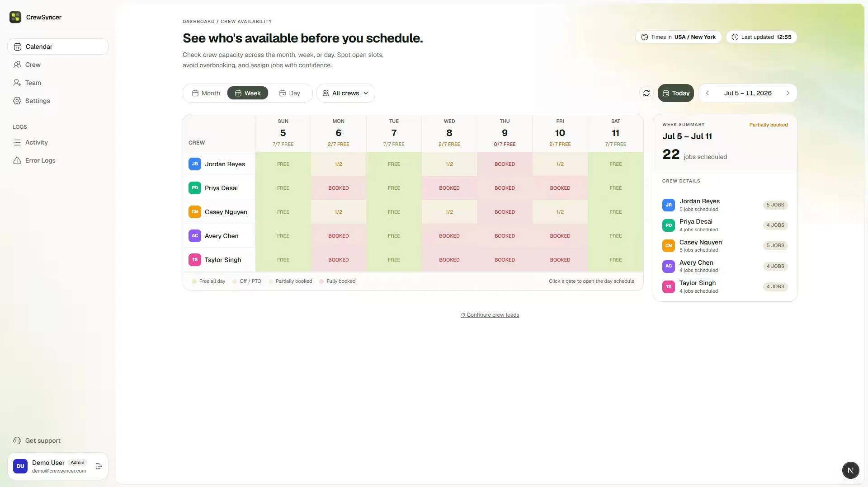Switch to Day view
The width and height of the screenshot is (868, 487).
[289, 93]
